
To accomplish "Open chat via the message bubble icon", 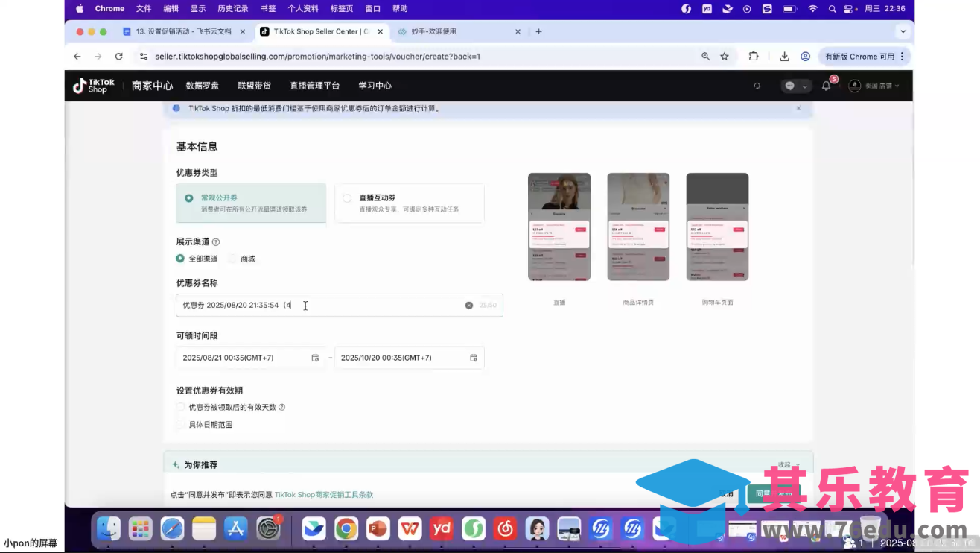I will 788,86.
